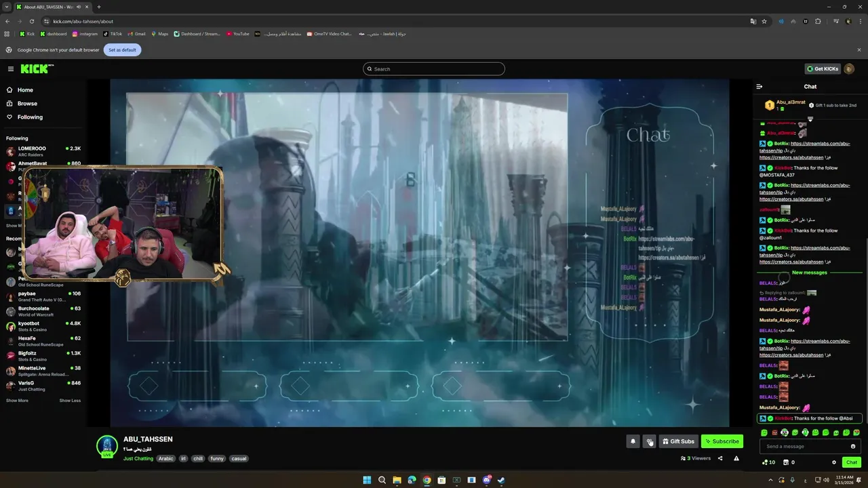Click the irl tag

[183, 459]
